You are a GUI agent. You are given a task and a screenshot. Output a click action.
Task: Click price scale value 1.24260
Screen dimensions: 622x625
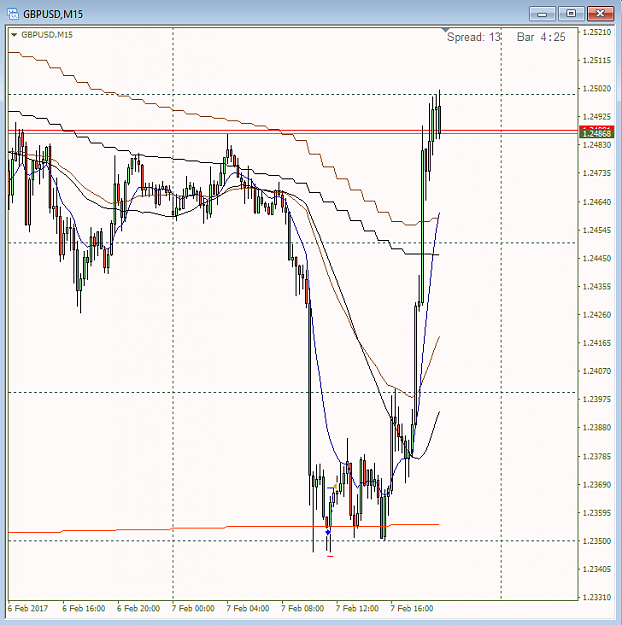tap(597, 315)
